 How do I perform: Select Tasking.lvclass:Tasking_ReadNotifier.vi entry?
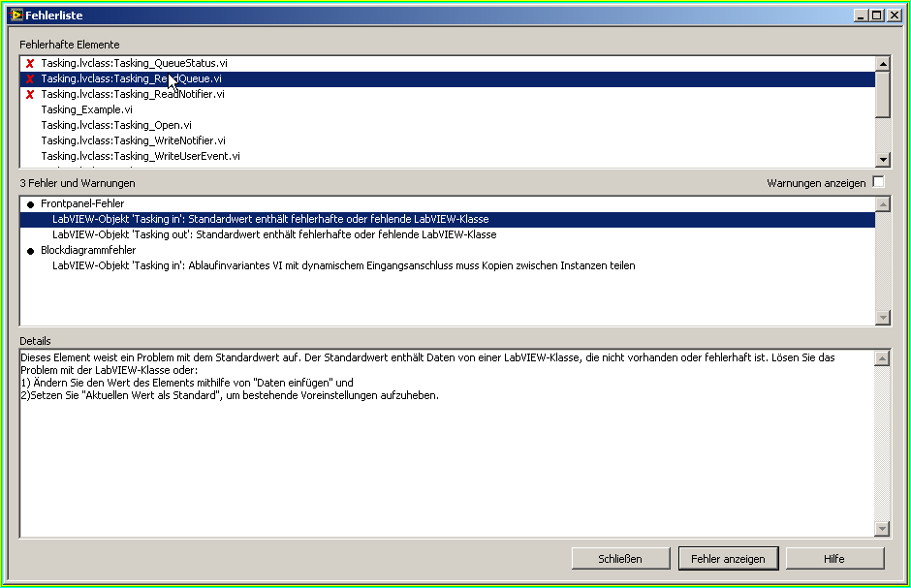[448, 94]
